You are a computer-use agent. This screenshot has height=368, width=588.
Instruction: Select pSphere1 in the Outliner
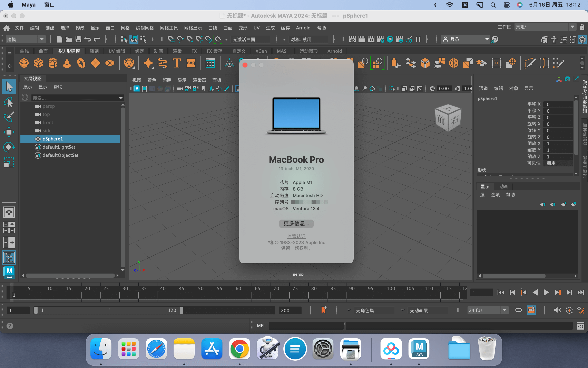click(70, 139)
